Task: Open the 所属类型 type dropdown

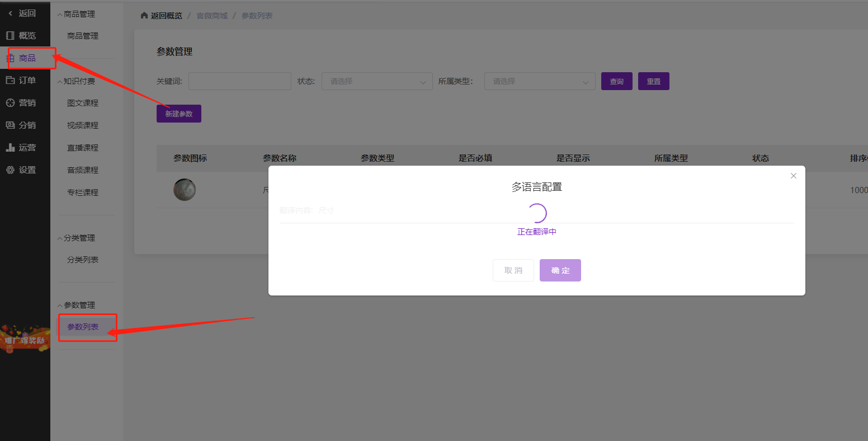Action: tap(540, 81)
